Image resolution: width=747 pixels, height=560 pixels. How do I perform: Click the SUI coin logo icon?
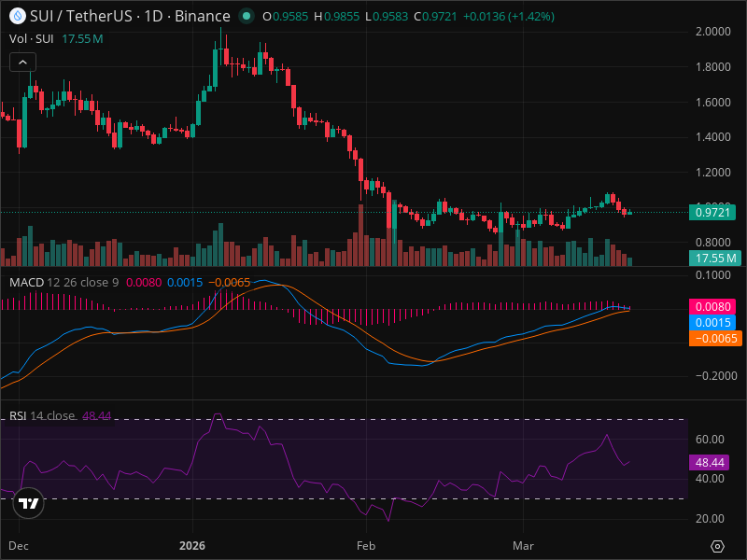18,16
